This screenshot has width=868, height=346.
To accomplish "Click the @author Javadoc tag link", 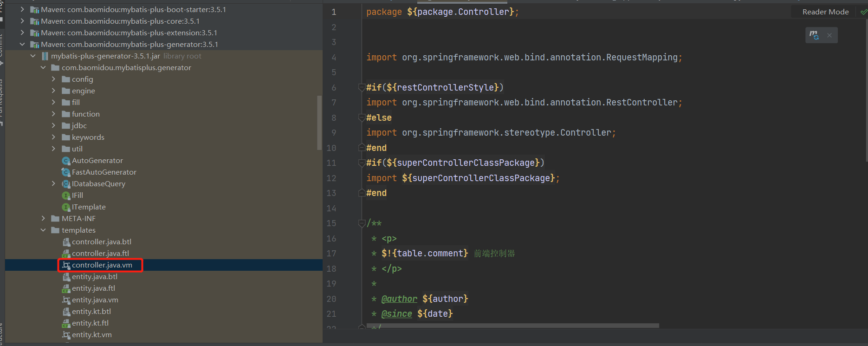I will pyautogui.click(x=399, y=299).
